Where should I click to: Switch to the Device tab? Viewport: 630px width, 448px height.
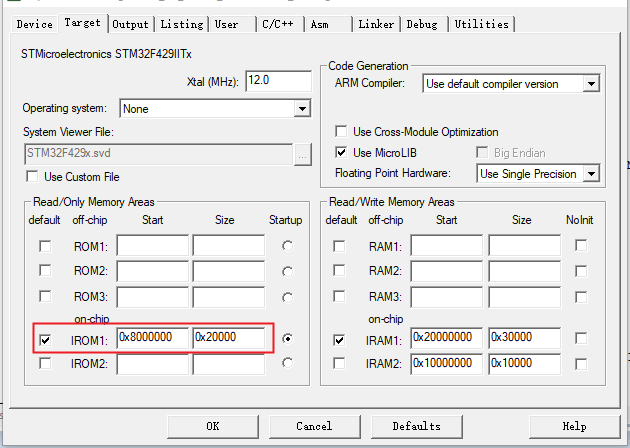(35, 24)
